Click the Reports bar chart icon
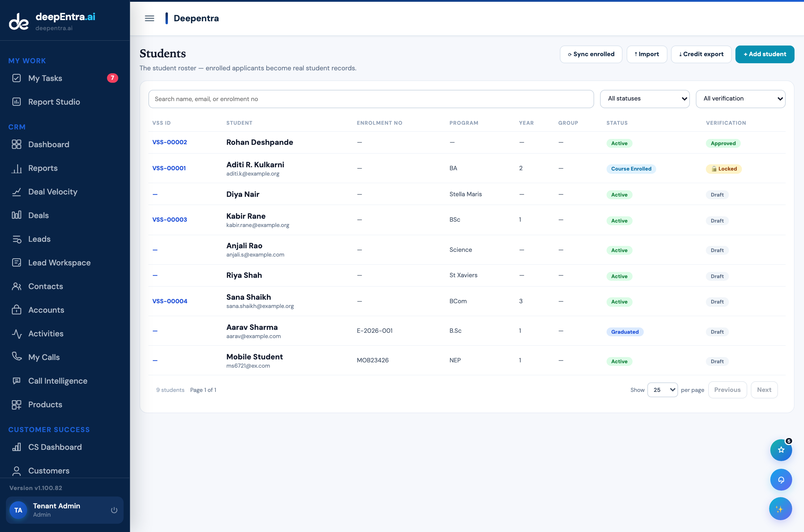The height and width of the screenshot is (532, 804). (x=17, y=168)
